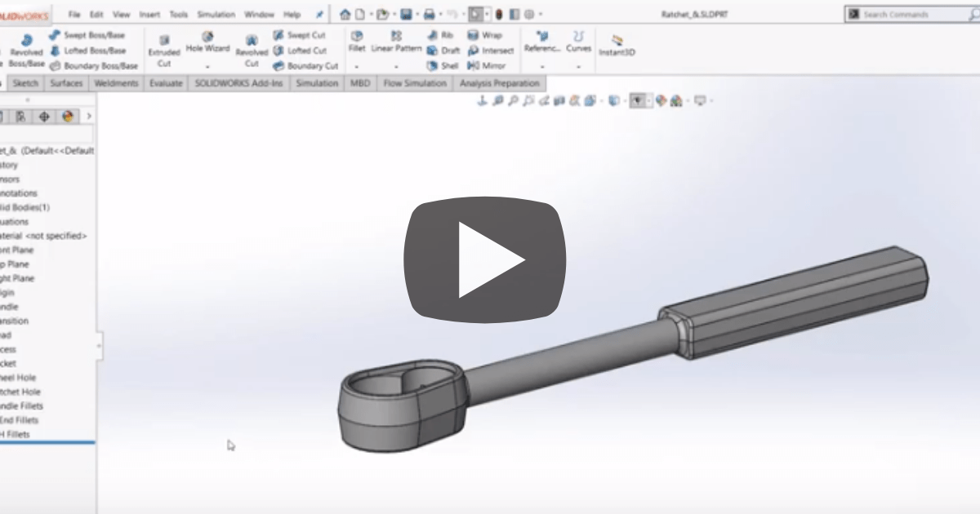Click the Print icon
The width and height of the screenshot is (980, 514).
(429, 14)
